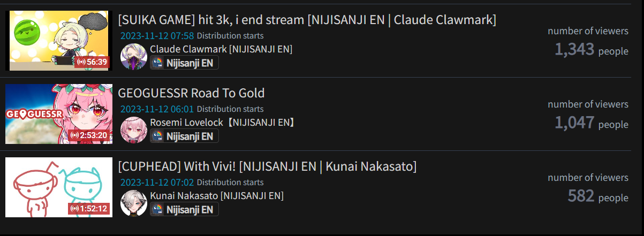Open the SUIKA GAME hit 3k title link
This screenshot has width=644, height=236.
[307, 20]
